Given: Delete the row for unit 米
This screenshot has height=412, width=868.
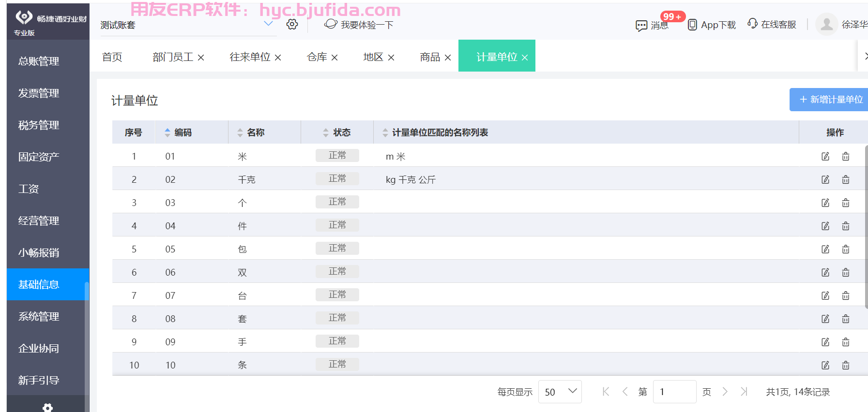Looking at the screenshot, I should tap(846, 156).
